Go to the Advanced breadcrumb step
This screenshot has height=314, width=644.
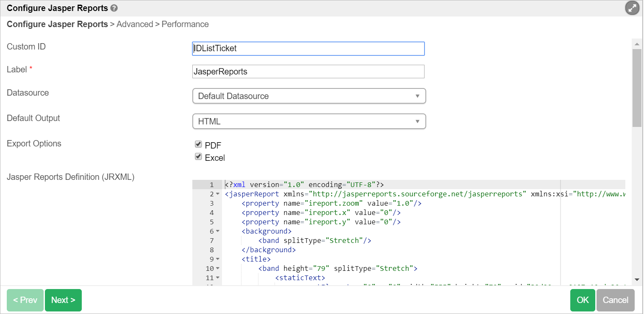point(135,24)
